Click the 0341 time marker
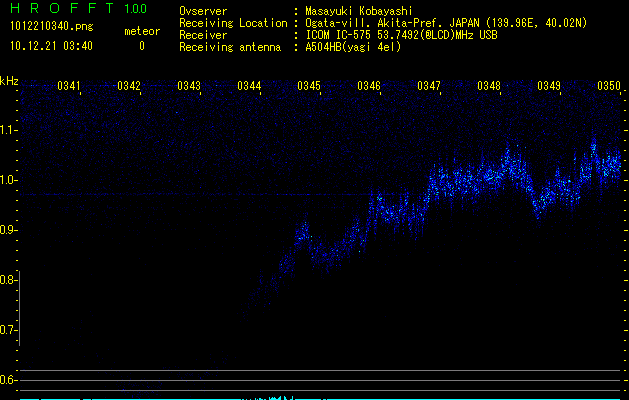This screenshot has height=400, width=629. [70, 87]
